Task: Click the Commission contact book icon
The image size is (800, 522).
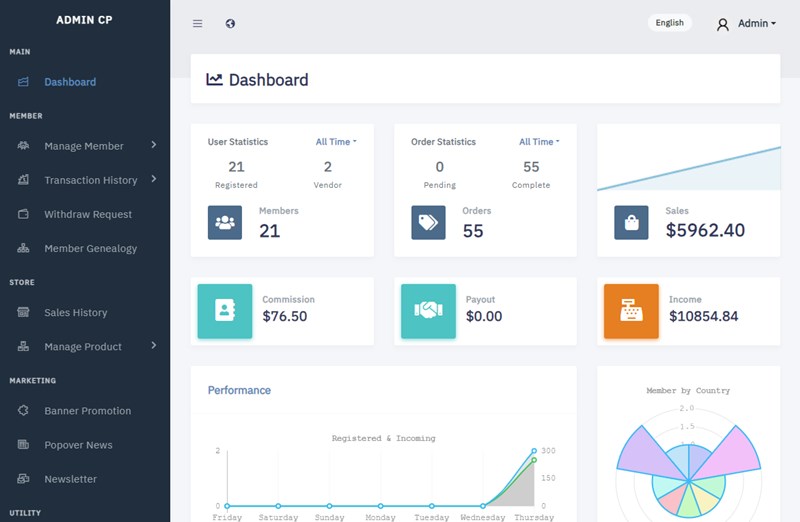Action: (x=225, y=311)
